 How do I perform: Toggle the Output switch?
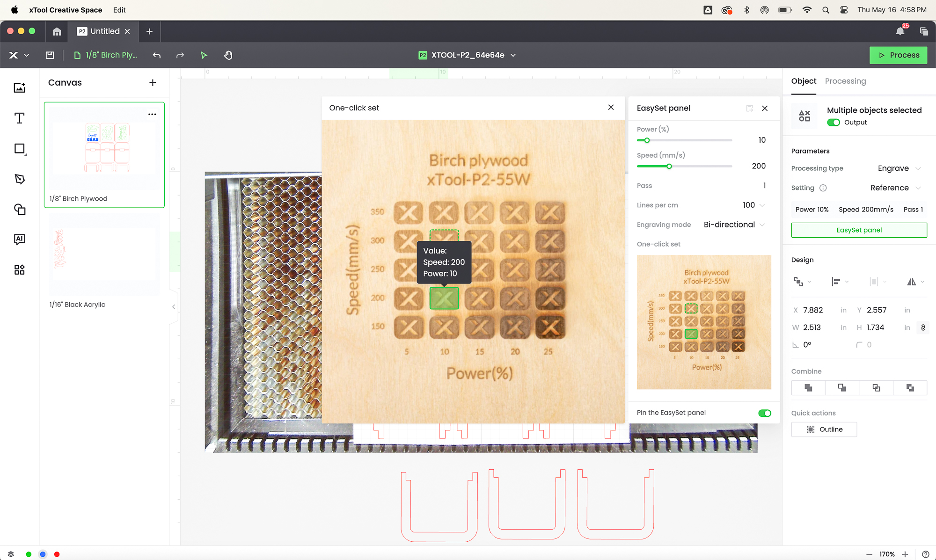click(x=834, y=123)
